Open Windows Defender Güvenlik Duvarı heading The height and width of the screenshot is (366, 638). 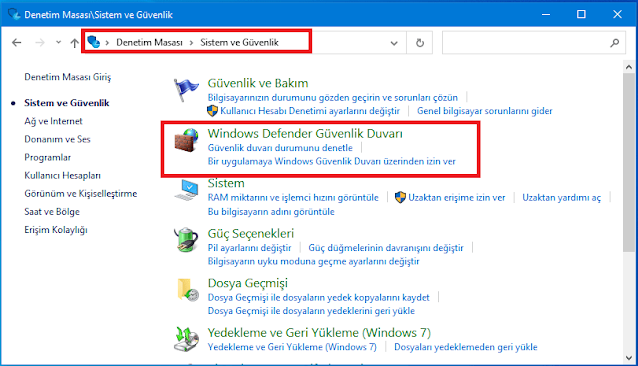point(305,133)
